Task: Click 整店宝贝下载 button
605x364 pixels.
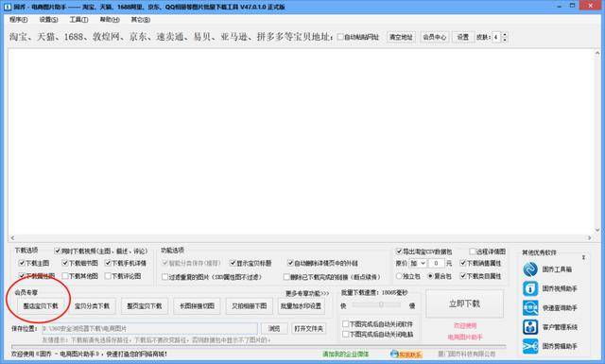Action: coord(41,305)
